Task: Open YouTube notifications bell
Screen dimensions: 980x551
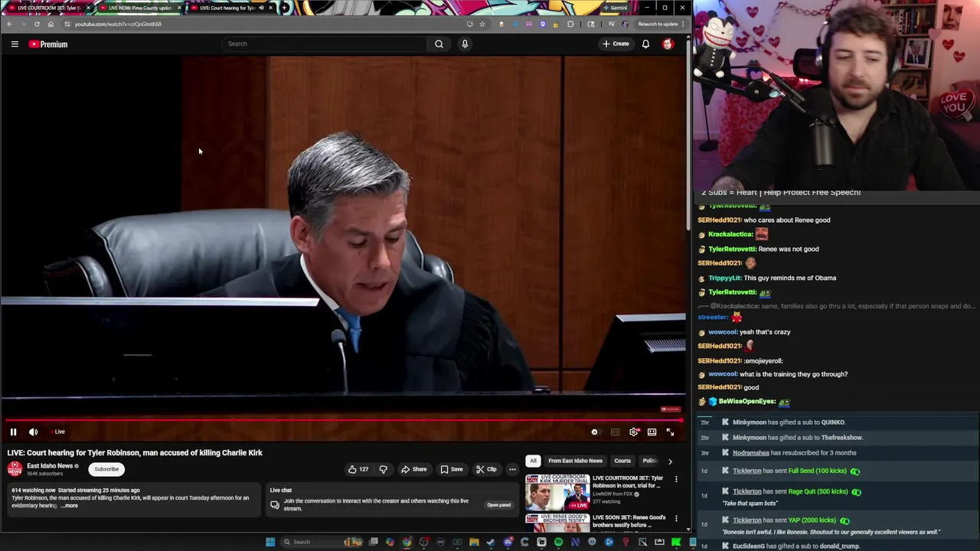Action: pos(645,44)
